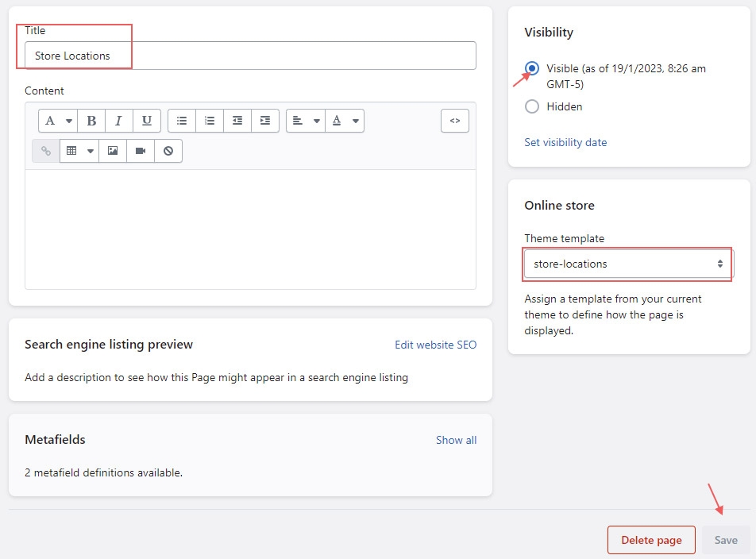
Task: Increase indent in the editor
Action: [265, 121]
